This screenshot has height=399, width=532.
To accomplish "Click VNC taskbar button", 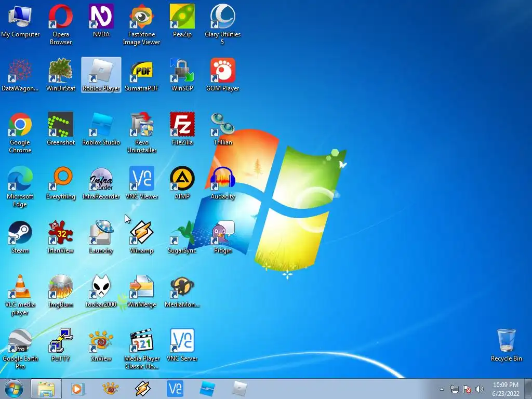I will coord(175,389).
